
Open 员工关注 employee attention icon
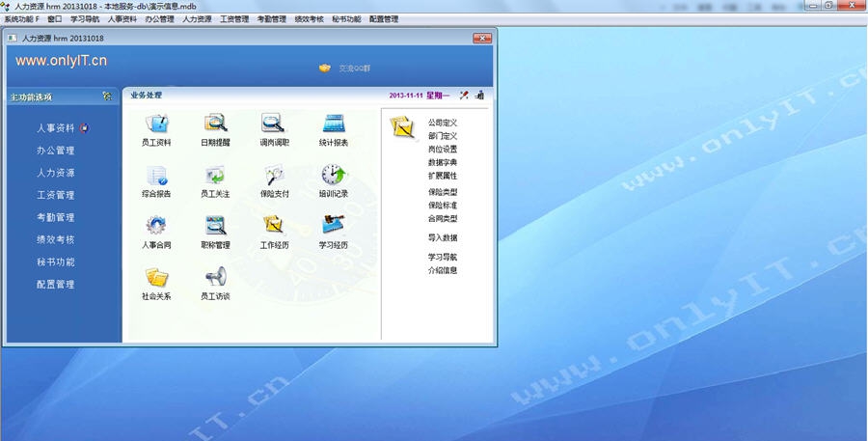click(x=215, y=175)
